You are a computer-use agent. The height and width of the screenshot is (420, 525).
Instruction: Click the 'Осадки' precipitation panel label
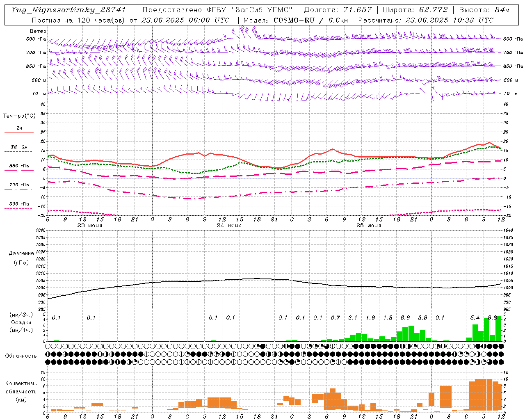click(x=21, y=322)
